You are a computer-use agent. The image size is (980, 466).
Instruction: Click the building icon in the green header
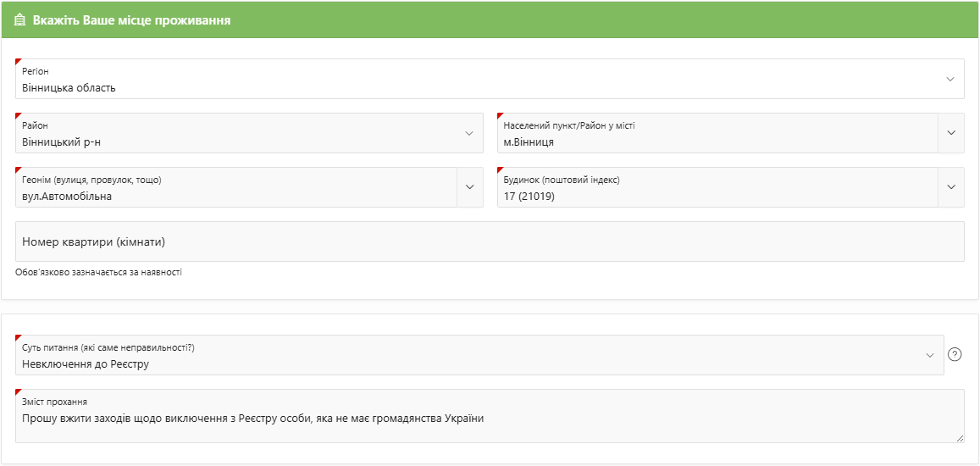pos(20,19)
